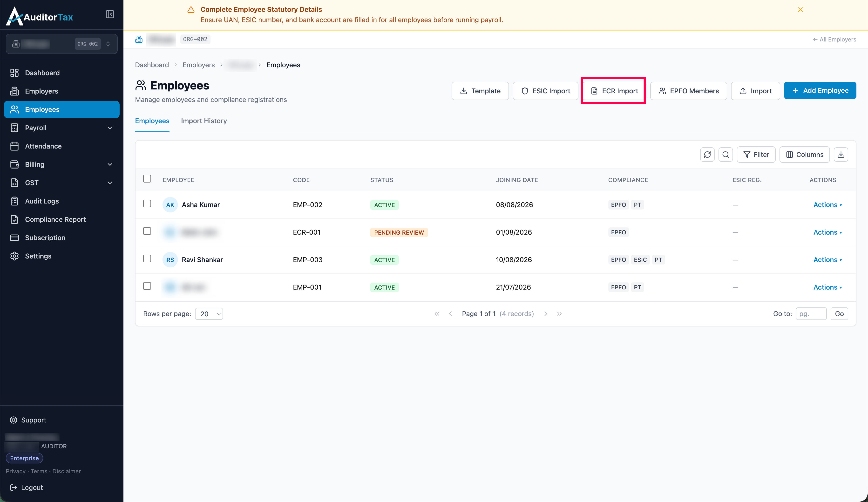This screenshot has height=502, width=868.
Task: Click the Go pagination button
Action: 839,314
